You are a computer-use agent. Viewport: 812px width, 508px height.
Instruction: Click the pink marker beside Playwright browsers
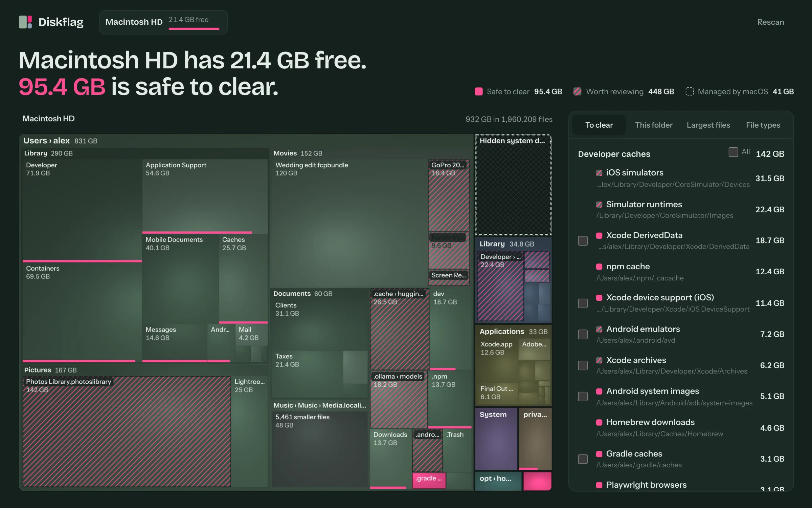point(599,485)
